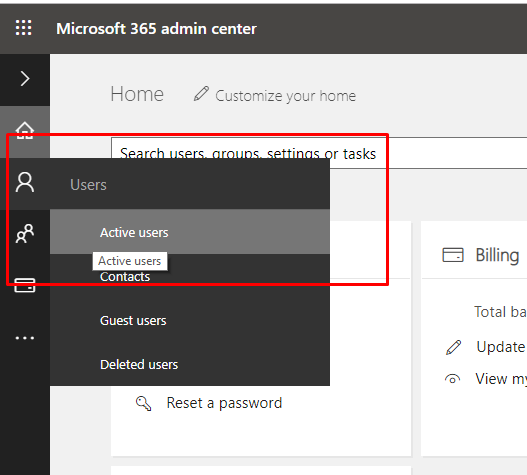This screenshot has height=475, width=527.
Task: Click the Billing card icon in main area
Action: click(x=453, y=255)
